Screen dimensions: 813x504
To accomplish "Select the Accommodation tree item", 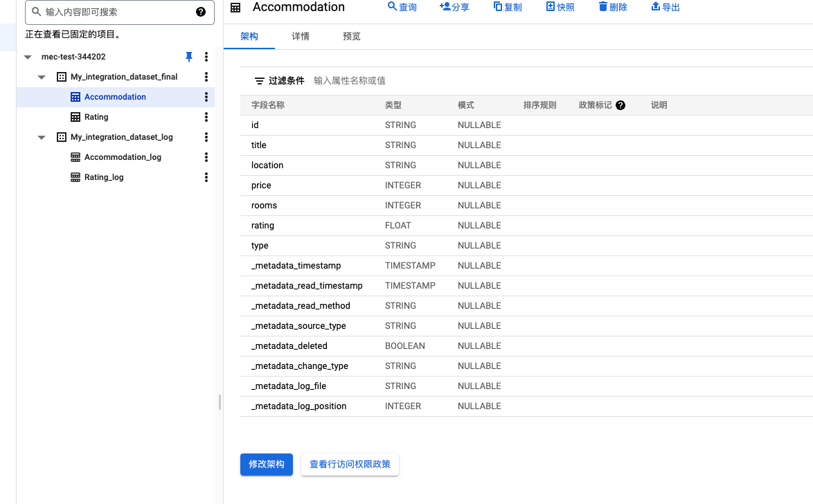I will pos(115,97).
